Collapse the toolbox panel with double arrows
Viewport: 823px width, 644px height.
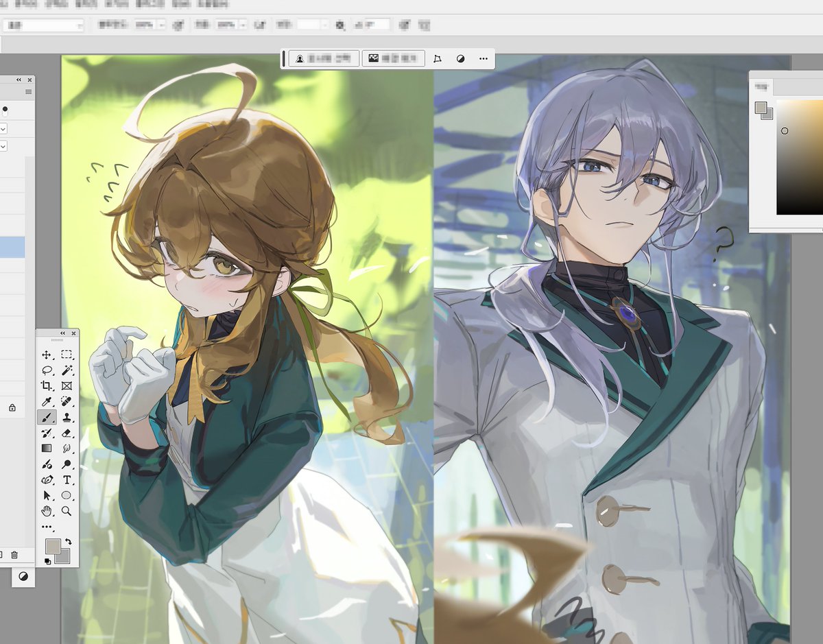point(63,333)
